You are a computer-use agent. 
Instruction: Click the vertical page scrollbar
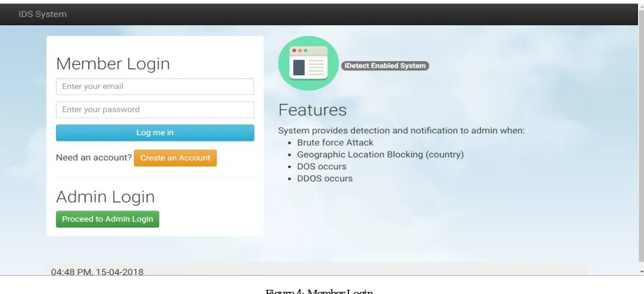[641, 135]
